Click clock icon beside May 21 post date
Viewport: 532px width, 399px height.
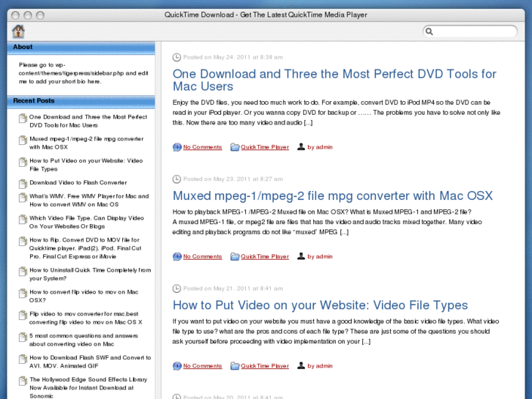point(176,288)
